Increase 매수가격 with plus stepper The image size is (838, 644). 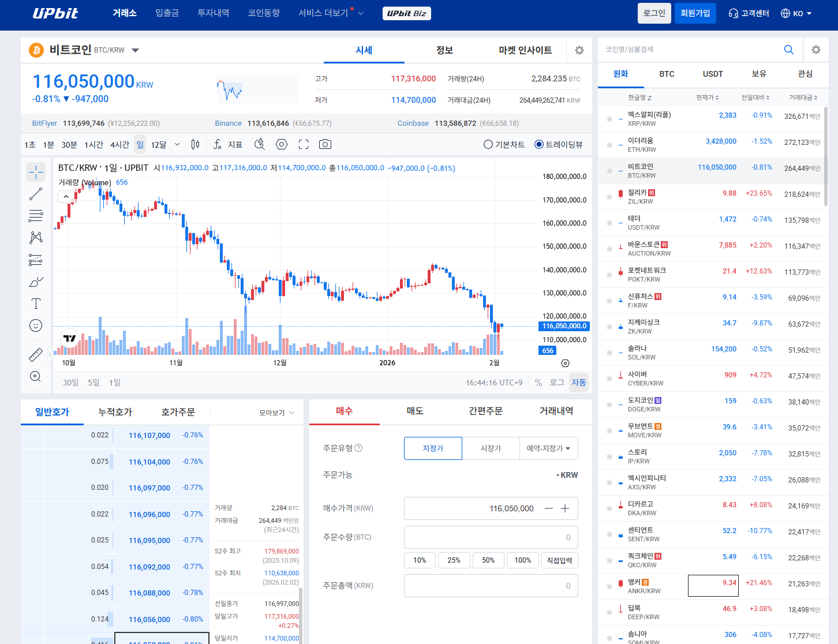pos(565,508)
